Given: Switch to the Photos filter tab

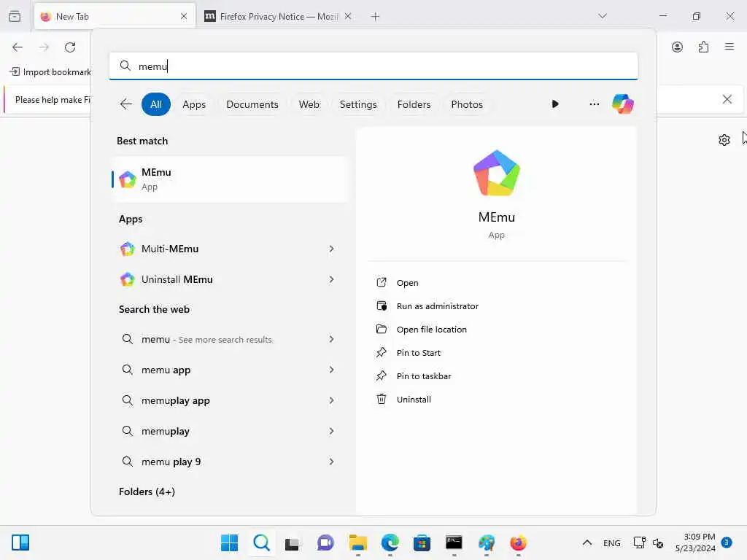Looking at the screenshot, I should click(x=466, y=104).
